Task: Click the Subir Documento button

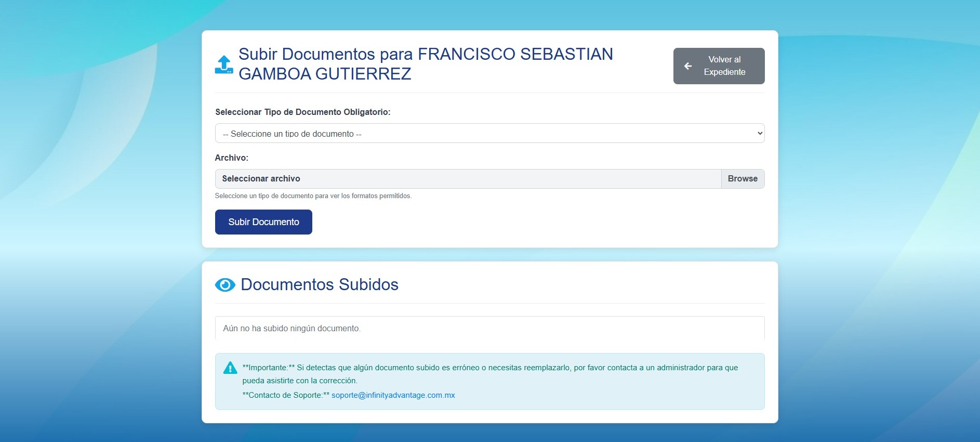Action: 263,222
